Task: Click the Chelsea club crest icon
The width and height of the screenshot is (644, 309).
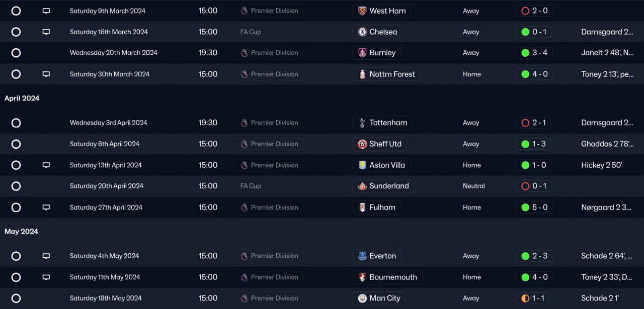Action: pos(362,32)
